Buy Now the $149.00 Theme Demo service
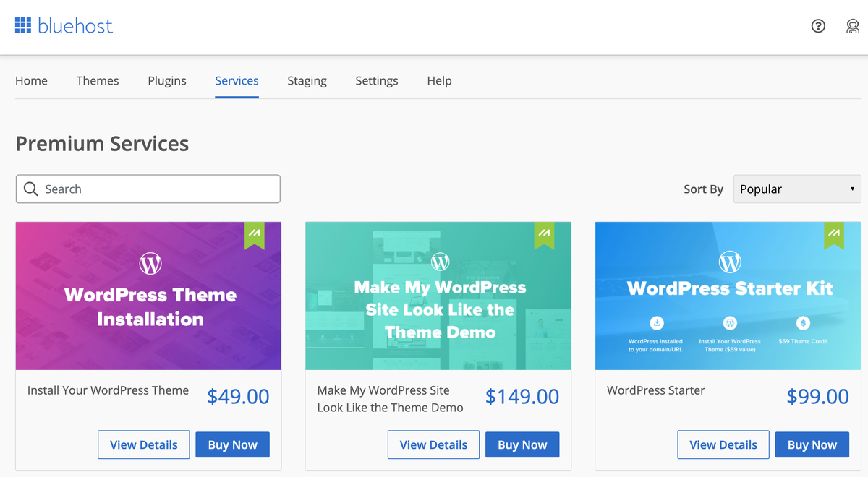The height and width of the screenshot is (477, 868). click(522, 444)
